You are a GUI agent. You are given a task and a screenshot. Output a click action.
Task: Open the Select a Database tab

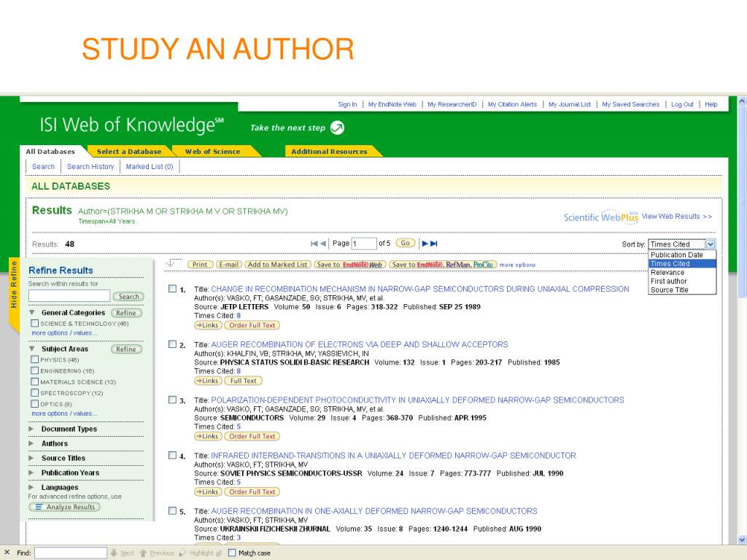tap(129, 152)
